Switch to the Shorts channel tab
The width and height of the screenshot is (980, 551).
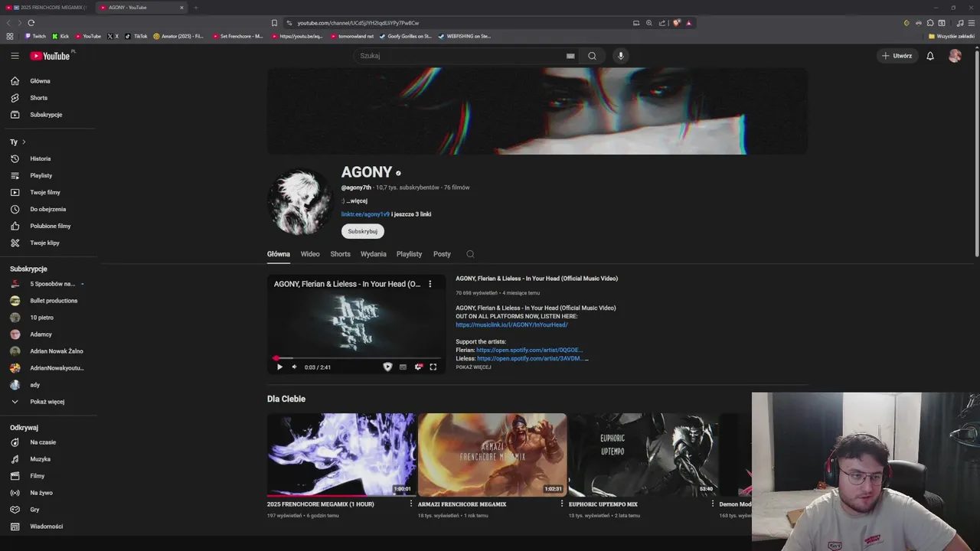(341, 254)
